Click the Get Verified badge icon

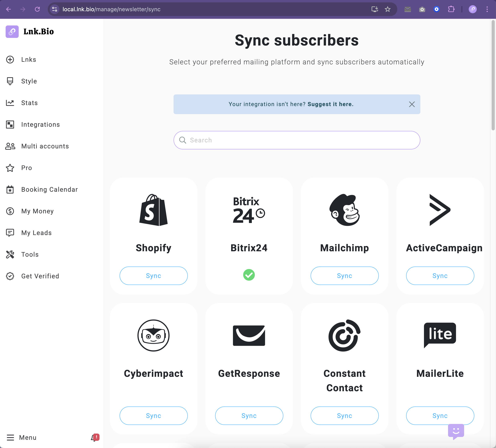(10, 276)
